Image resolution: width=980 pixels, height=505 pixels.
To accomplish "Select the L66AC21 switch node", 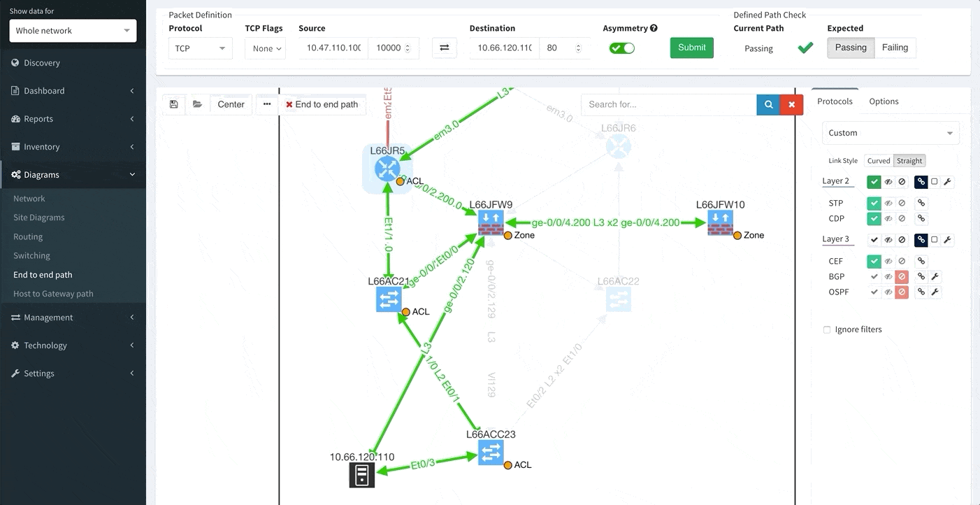I will pyautogui.click(x=389, y=299).
